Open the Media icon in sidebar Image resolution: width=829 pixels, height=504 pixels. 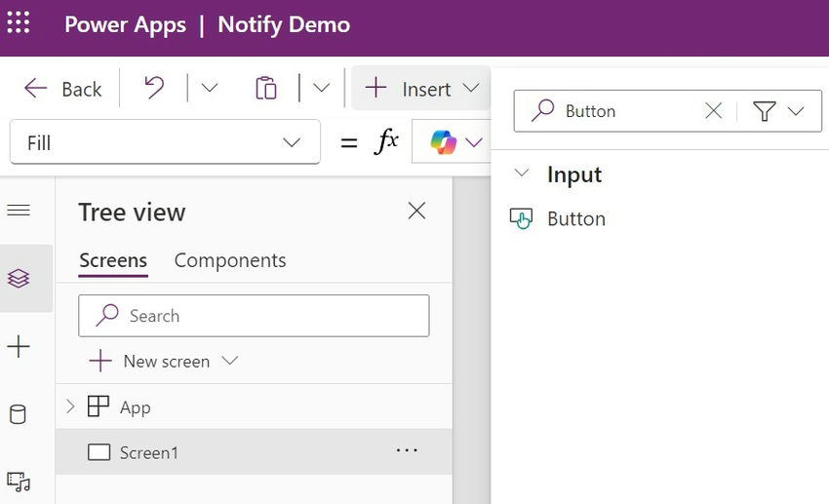(19, 482)
